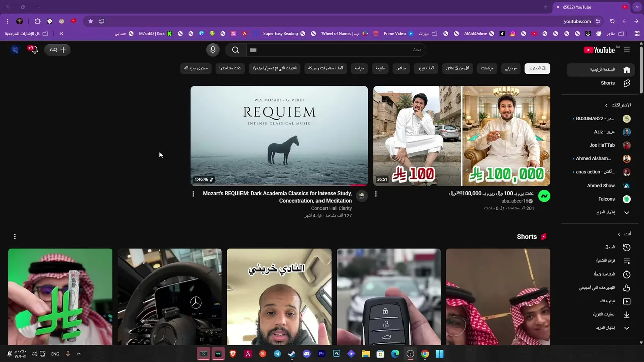Click the YouTube logo

tap(599, 50)
